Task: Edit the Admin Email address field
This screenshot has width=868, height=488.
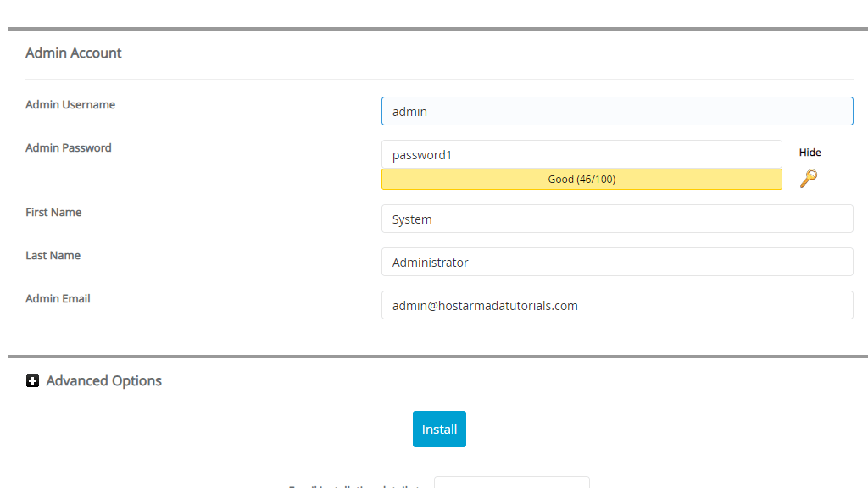Action: pyautogui.click(x=616, y=305)
